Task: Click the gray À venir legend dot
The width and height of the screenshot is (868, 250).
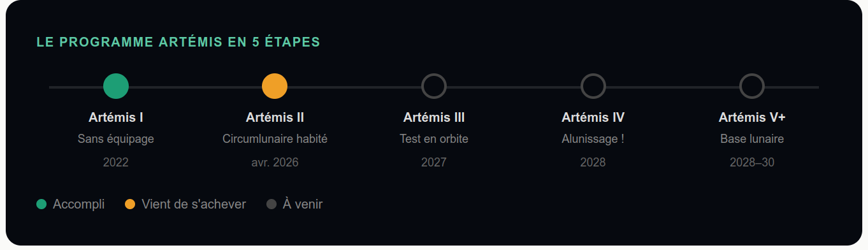Action: (271, 204)
